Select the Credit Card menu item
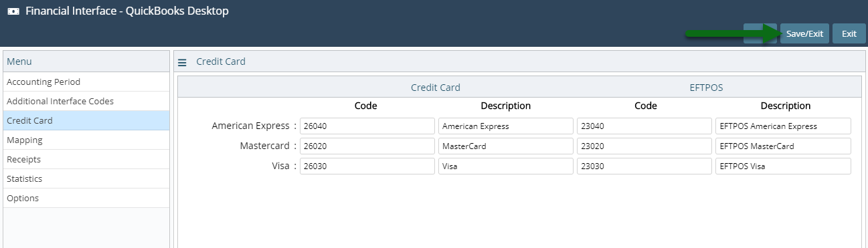868x248 pixels. pyautogui.click(x=86, y=120)
